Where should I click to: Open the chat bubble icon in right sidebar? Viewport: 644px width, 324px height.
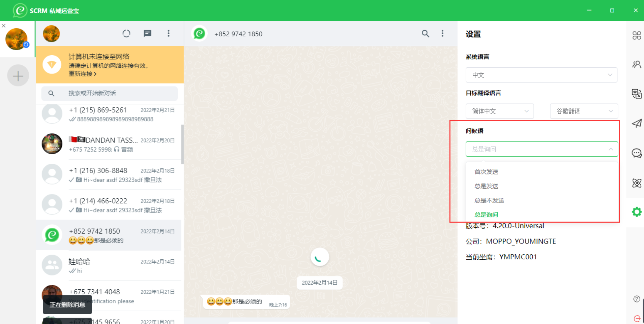click(x=637, y=153)
